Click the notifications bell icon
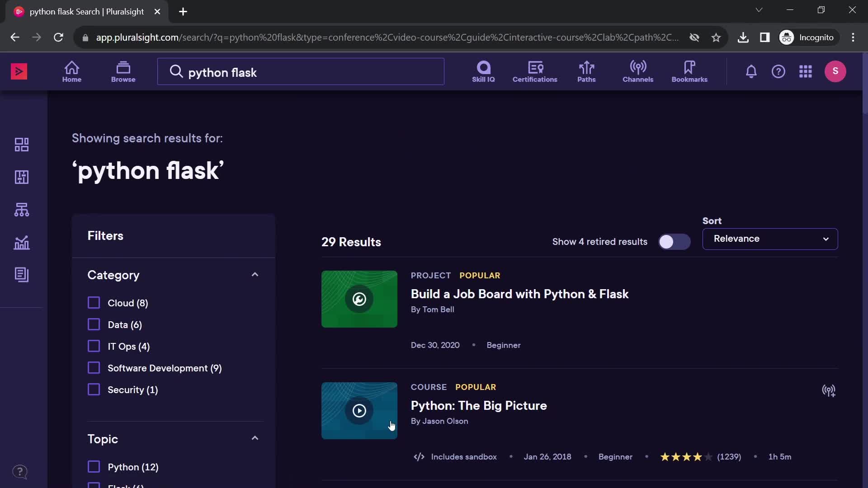Viewport: 868px width, 488px height. point(751,71)
